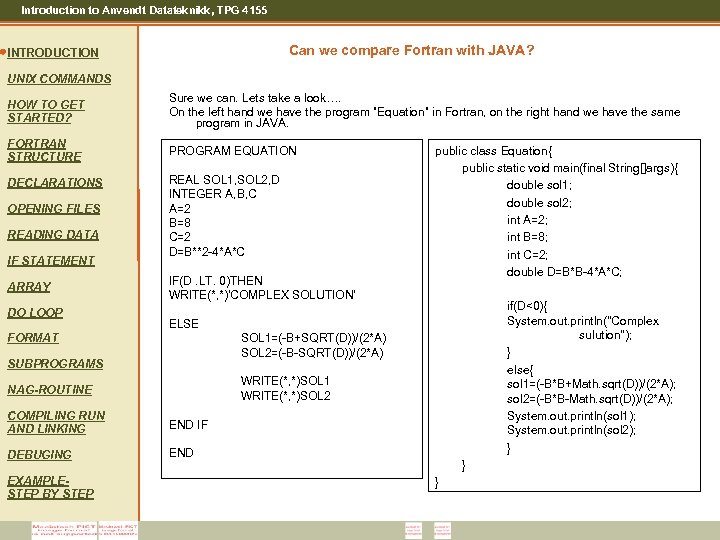Viewport: 720px width, 540px height.
Task: Go to UNIX COMMANDS section
Action: point(59,79)
